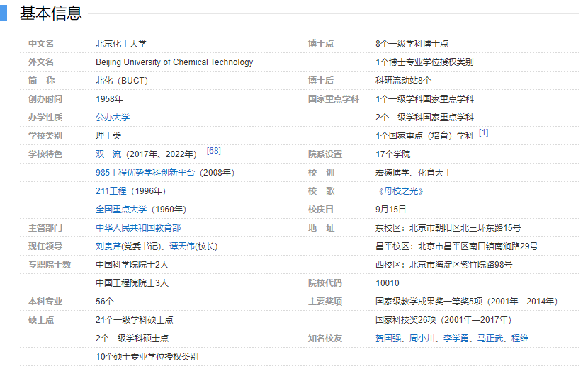This screenshot has height=371, width=588.
Task: Open the school song 《母校之光》 link
Action: (x=400, y=191)
